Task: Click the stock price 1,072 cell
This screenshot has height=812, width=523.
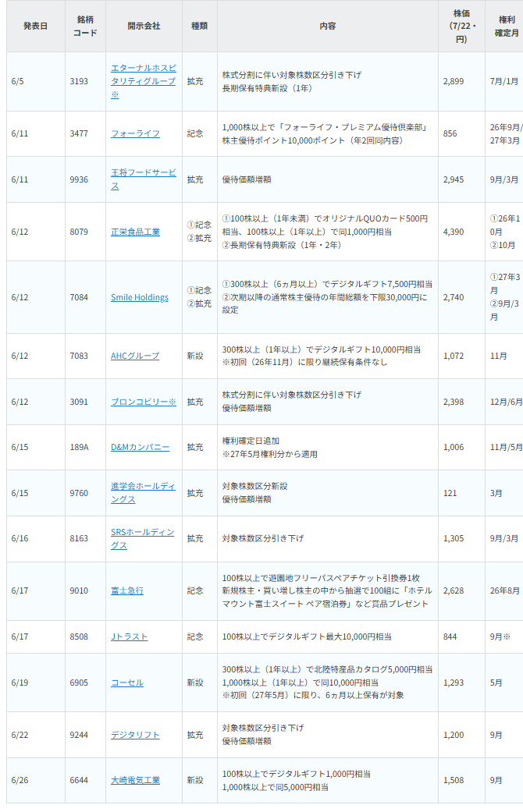Action: click(461, 356)
